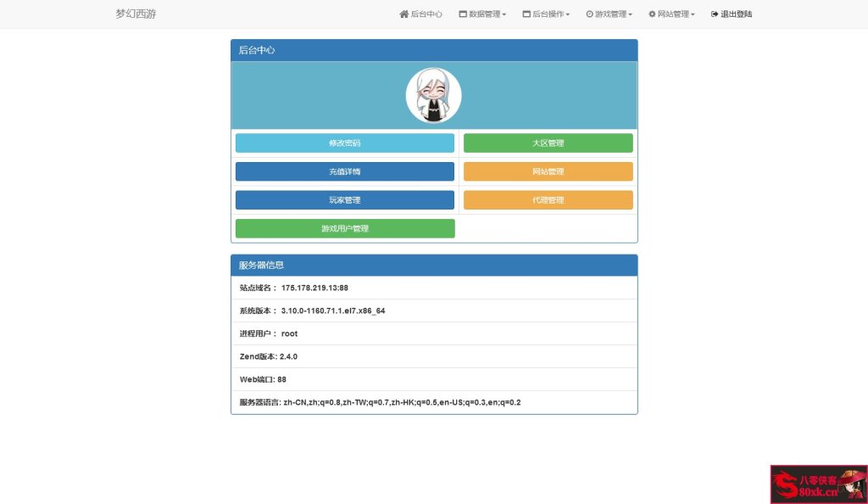The image size is (868, 504).
Task: Open the 数据管理 dropdown menu
Action: tap(481, 14)
